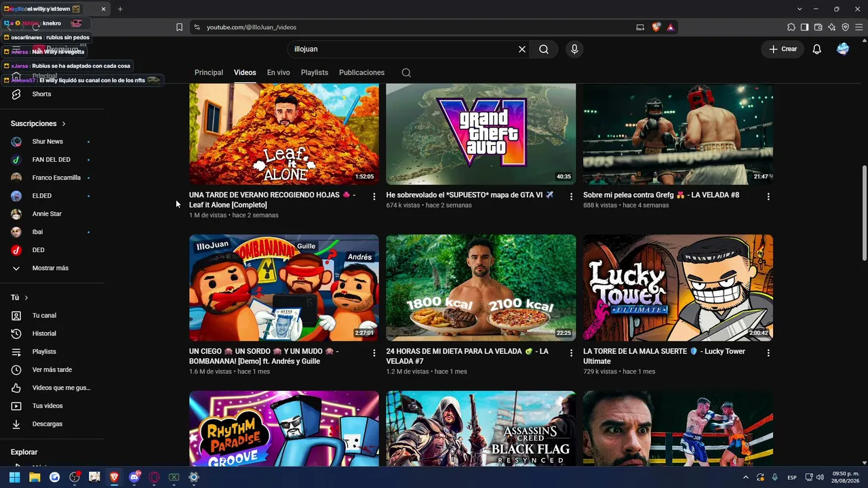Open File Explorer from the taskbar
Image resolution: width=868 pixels, height=488 pixels.
pos(35,477)
